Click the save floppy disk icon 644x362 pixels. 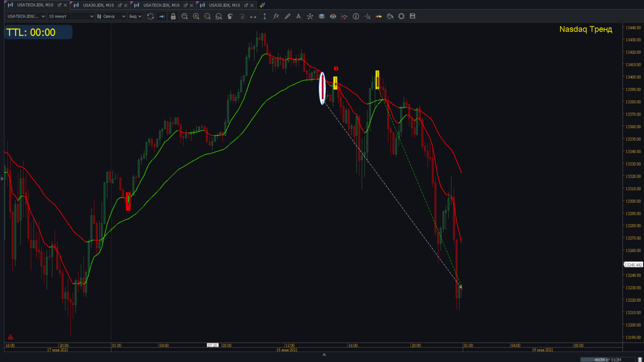412,16
